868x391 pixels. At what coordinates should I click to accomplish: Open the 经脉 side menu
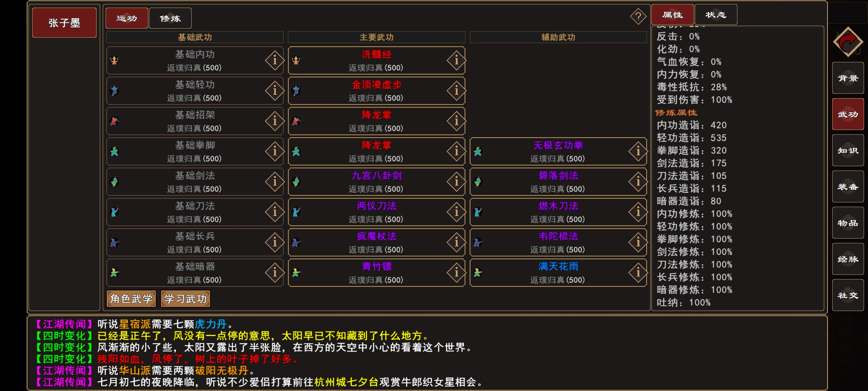click(848, 259)
